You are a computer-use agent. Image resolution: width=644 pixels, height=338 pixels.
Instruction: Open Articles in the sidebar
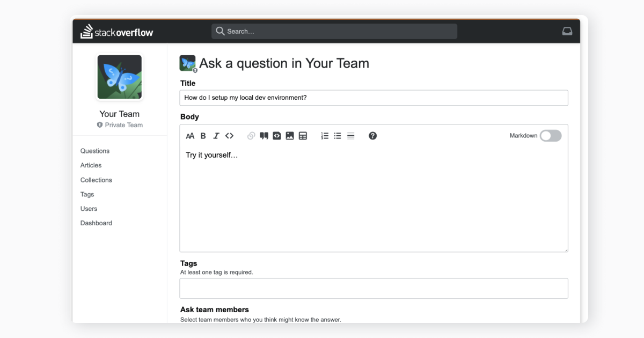point(91,165)
